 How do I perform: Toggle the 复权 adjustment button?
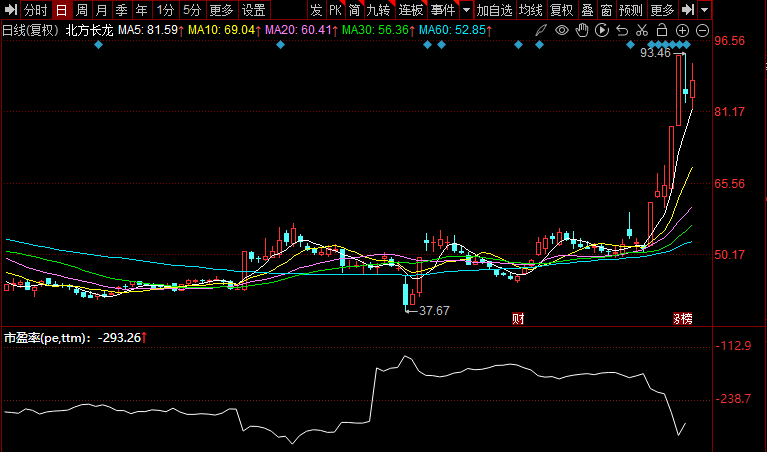[x=562, y=10]
